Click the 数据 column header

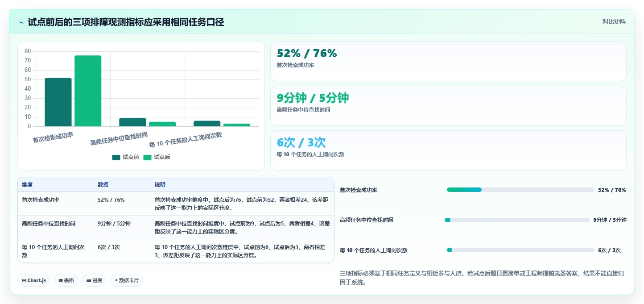122,185
